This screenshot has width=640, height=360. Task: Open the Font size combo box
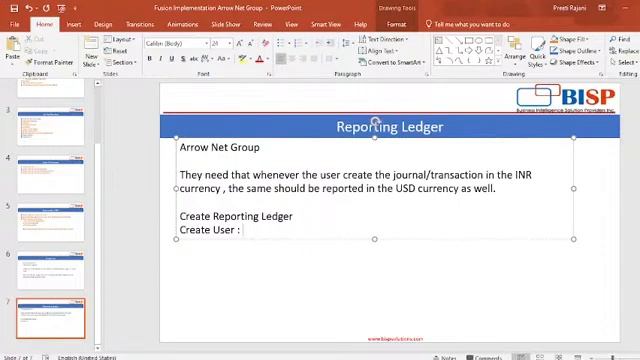(221, 43)
